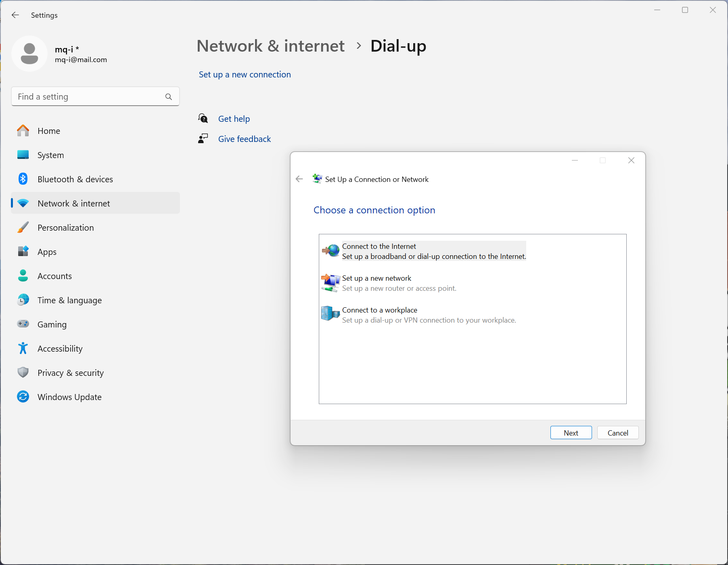
Task: Open Windows Update page
Action: tap(96, 397)
